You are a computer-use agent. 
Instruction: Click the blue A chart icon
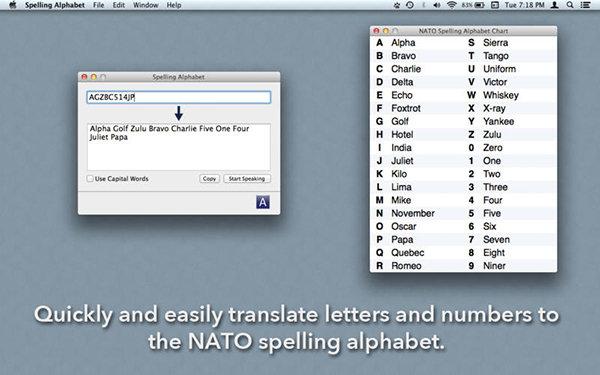click(263, 202)
